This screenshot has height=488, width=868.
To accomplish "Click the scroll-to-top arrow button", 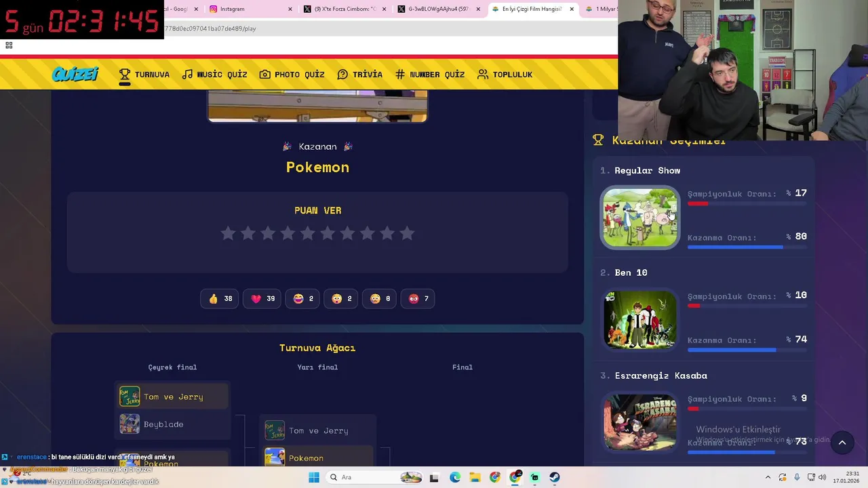I will click(842, 443).
